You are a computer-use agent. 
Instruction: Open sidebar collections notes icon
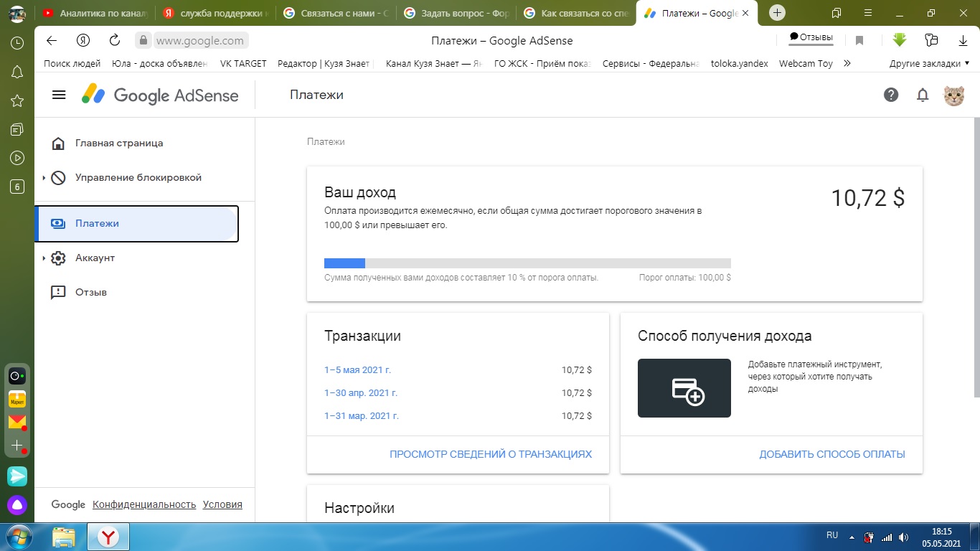coord(17,129)
